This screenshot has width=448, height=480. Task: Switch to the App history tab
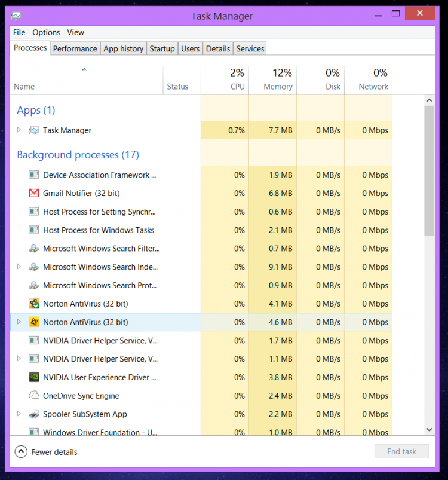pos(123,48)
